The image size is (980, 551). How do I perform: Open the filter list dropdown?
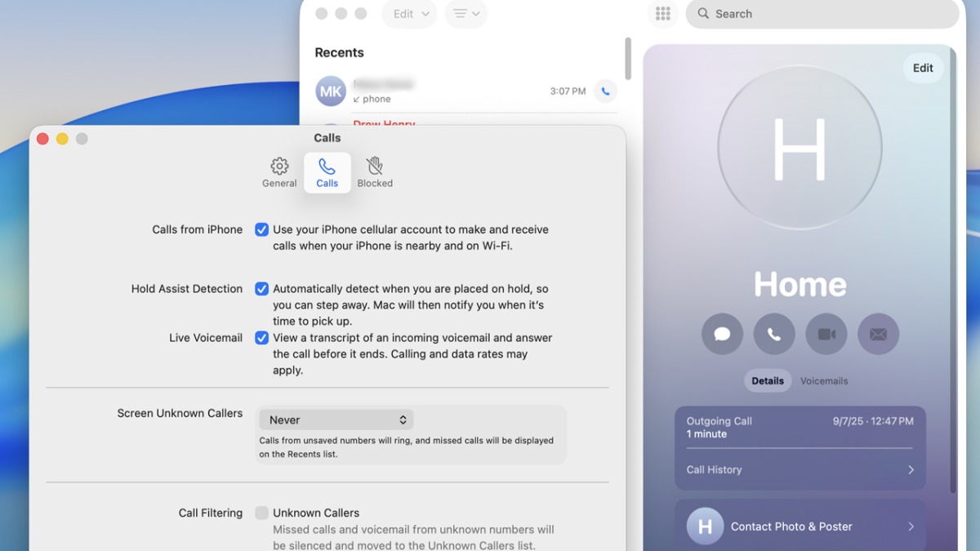click(x=466, y=14)
